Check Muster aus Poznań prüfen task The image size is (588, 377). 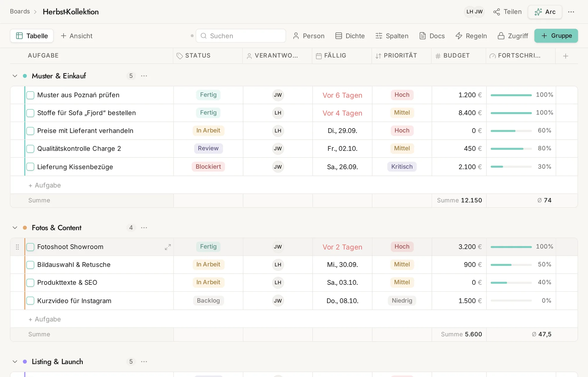tap(30, 95)
